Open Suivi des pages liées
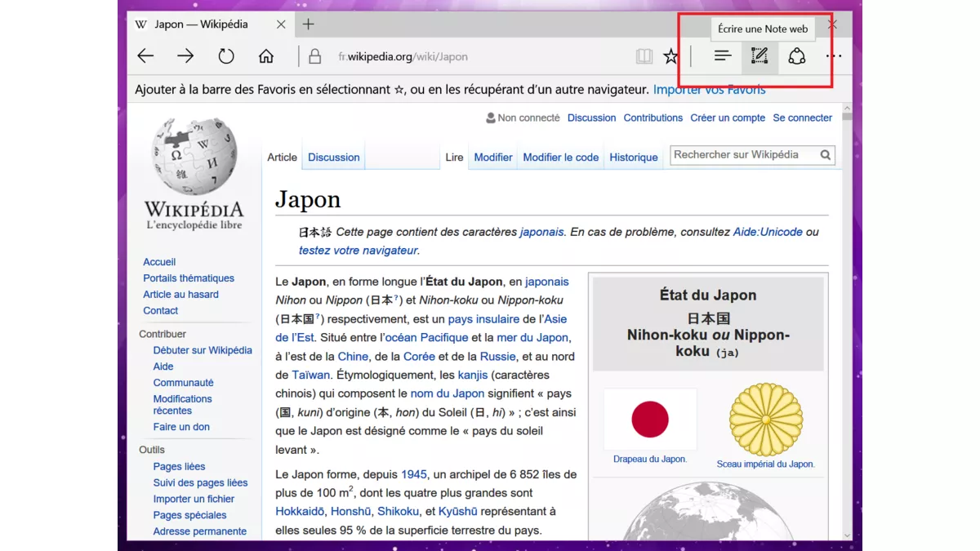Screen dimensions: 980x551 click(200, 483)
